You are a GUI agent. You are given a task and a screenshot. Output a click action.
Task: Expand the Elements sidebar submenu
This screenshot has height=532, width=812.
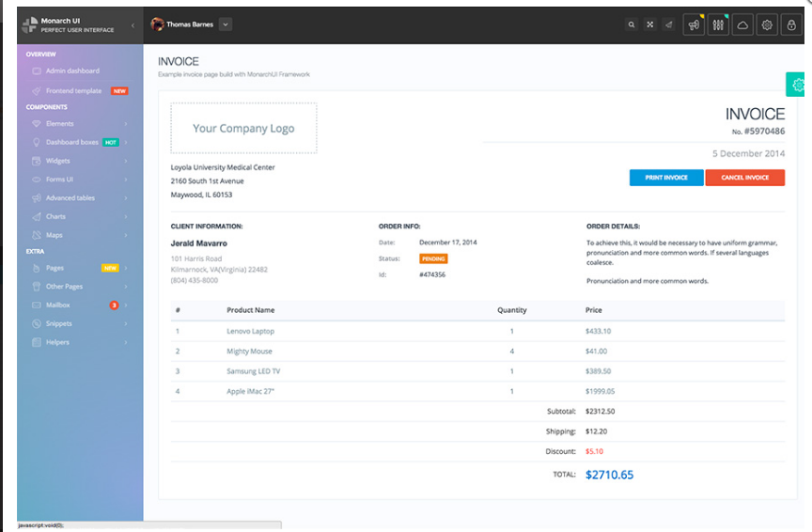pyautogui.click(x=79, y=124)
